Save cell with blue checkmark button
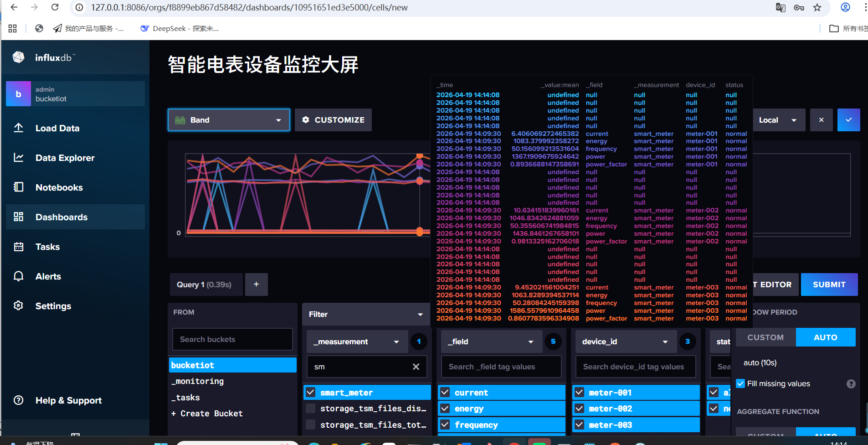868x445 pixels. click(x=849, y=120)
